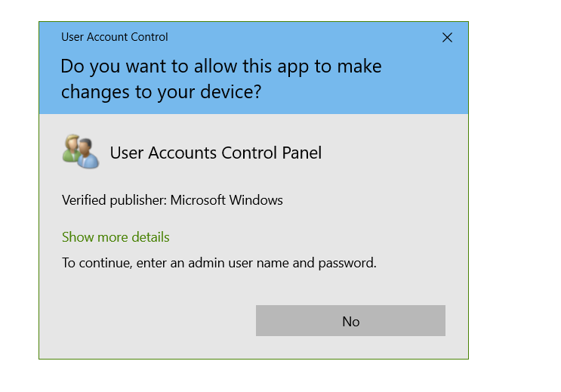Click 'Verified publisher: Microsoft Windows' text
The image size is (561, 392).
172,200
